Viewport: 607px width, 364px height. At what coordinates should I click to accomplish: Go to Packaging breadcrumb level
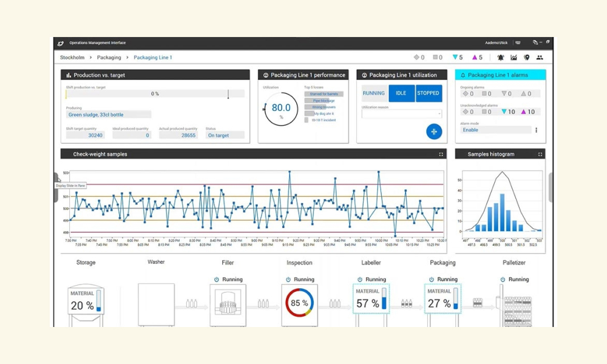(x=109, y=57)
